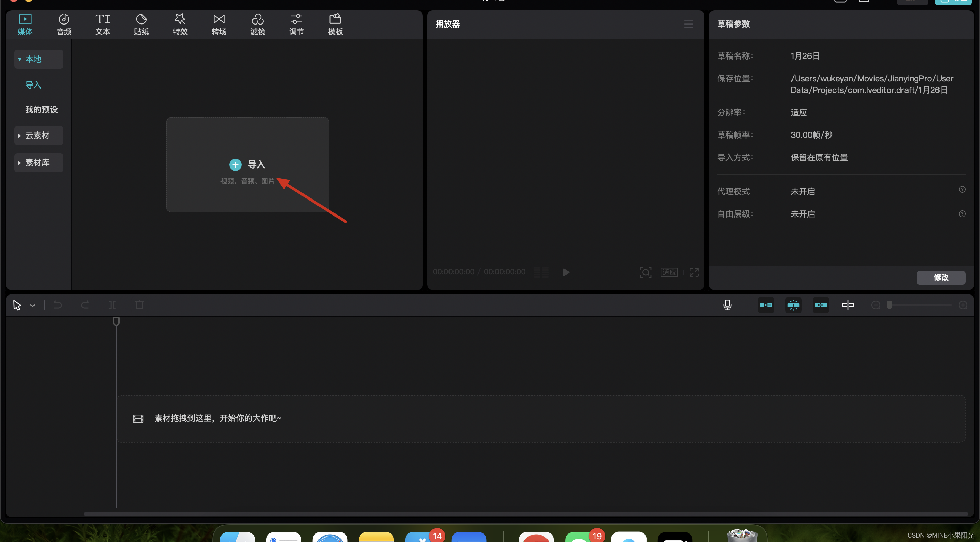This screenshot has width=980, height=542.
Task: Click the 修改 modify button
Action: (x=941, y=277)
